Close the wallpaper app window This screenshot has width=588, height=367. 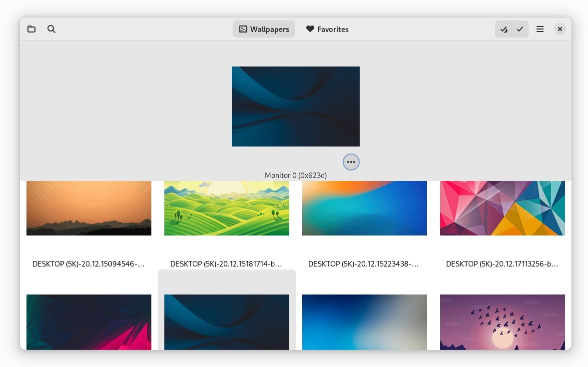(x=560, y=29)
